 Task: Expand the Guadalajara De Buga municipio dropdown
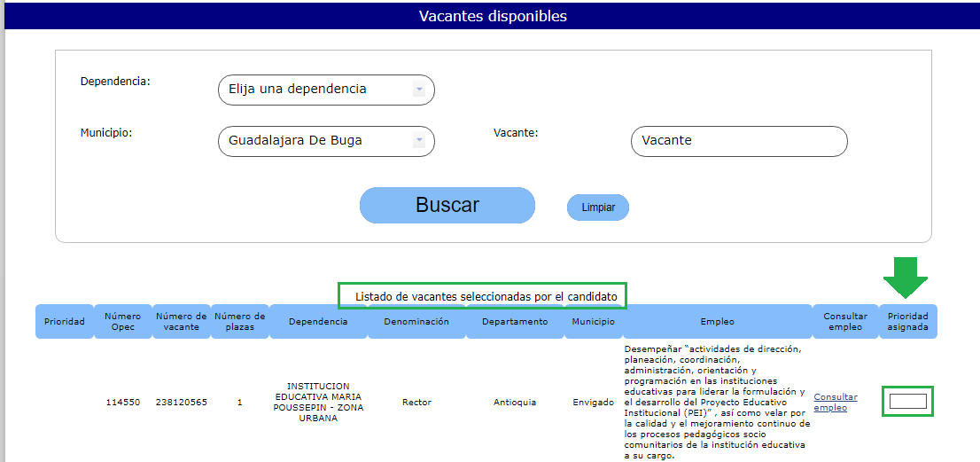pyautogui.click(x=326, y=141)
